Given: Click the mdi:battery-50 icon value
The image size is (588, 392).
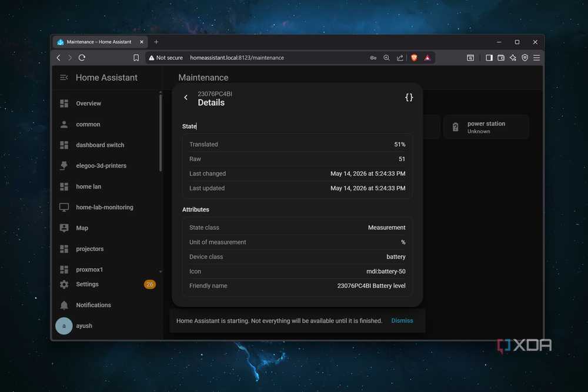Looking at the screenshot, I should [386, 272].
